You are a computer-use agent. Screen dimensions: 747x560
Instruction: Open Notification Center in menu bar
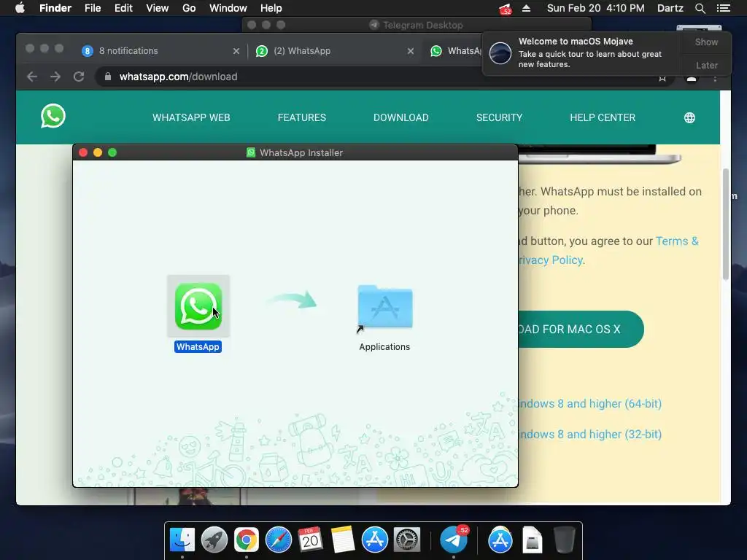click(723, 8)
